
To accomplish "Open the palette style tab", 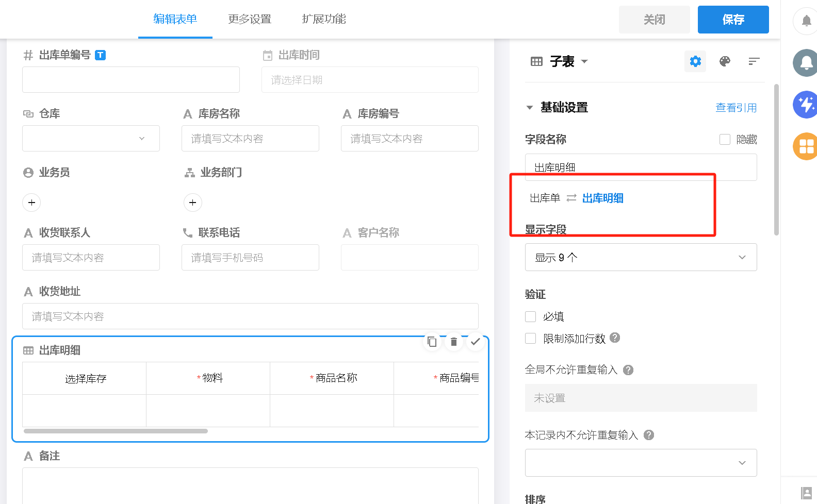I will 725,61.
